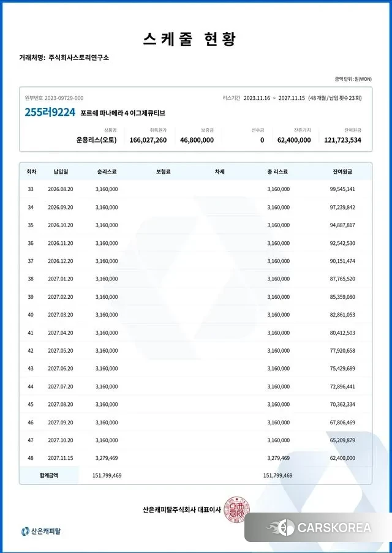Select the 총 리스료 column header

click(x=278, y=171)
